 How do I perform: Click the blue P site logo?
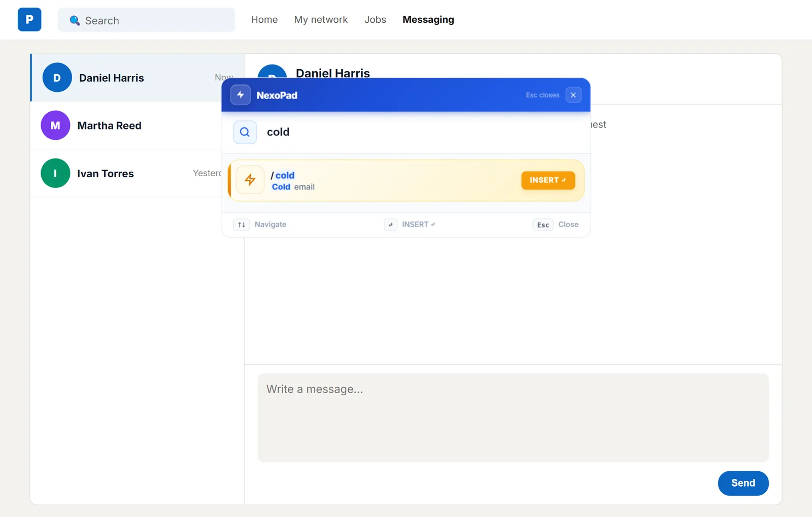tap(29, 20)
